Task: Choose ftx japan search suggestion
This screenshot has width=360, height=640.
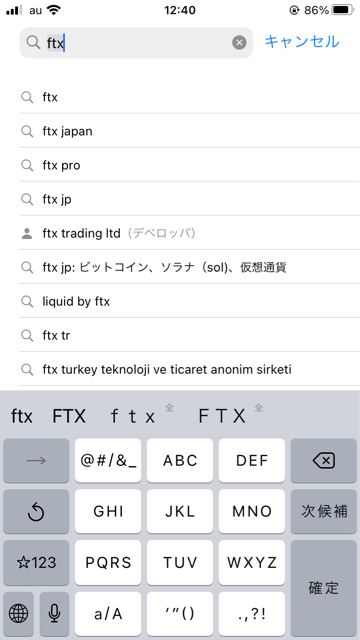Action: coord(189,131)
